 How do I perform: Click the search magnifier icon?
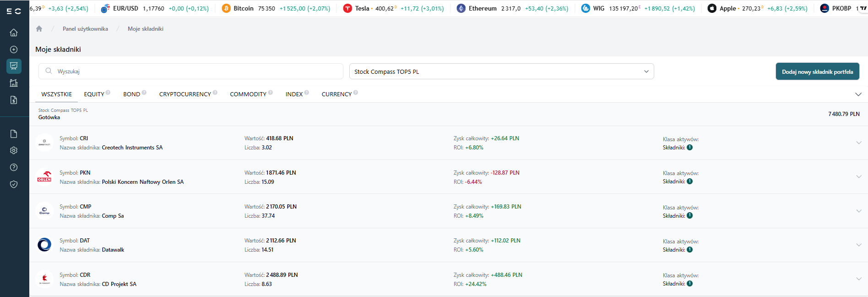coord(49,71)
